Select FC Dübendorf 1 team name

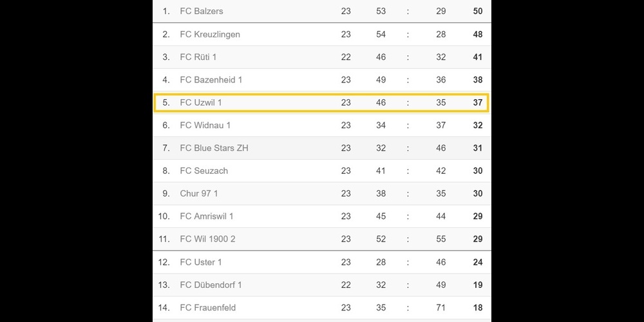211,285
